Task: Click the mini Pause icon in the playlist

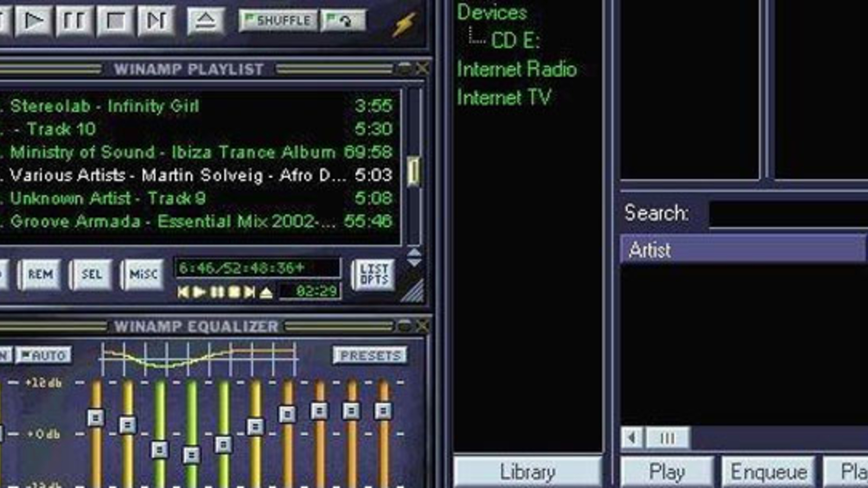Action: coord(216,292)
